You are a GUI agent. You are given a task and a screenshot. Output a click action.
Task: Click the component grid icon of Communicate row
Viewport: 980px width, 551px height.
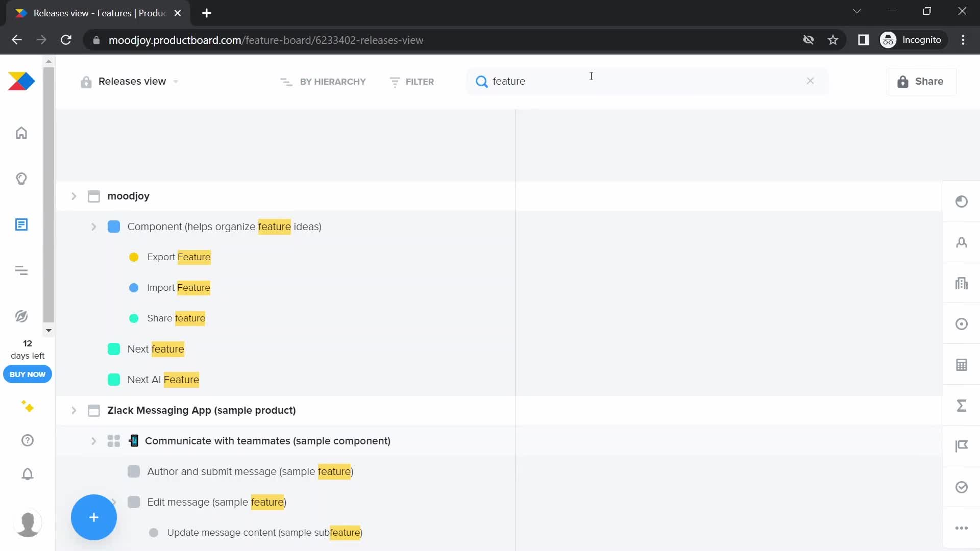[x=114, y=441]
